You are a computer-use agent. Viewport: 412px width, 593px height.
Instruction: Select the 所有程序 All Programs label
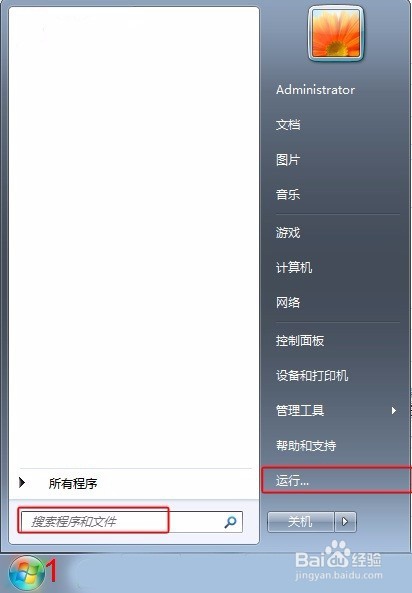pyautogui.click(x=73, y=483)
